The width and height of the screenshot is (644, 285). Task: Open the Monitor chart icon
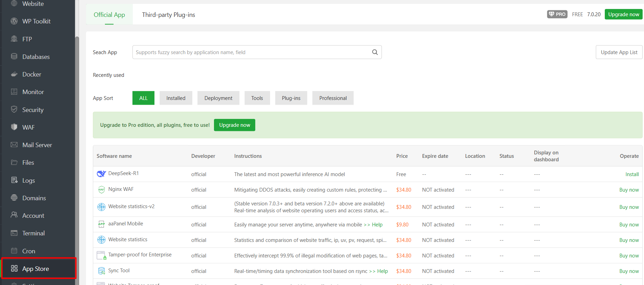[x=14, y=92]
